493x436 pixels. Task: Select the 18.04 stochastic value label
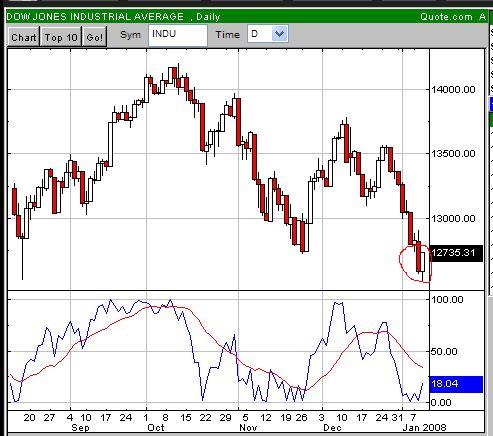pyautogui.click(x=456, y=384)
